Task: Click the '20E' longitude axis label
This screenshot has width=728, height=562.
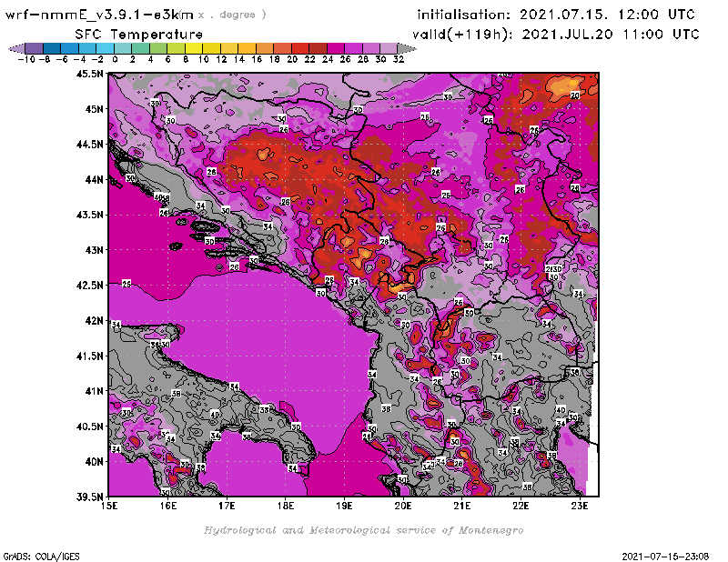Action: 403,506
